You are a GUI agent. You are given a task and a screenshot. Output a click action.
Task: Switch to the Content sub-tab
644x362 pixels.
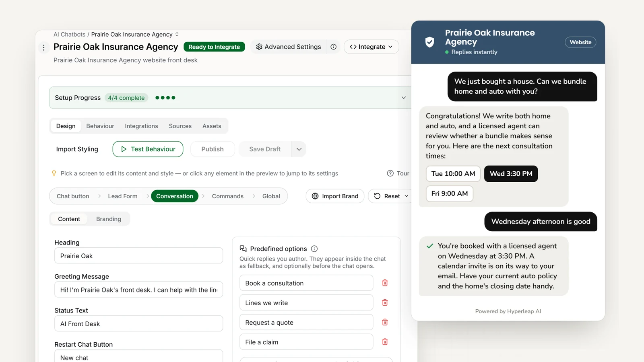(69, 219)
